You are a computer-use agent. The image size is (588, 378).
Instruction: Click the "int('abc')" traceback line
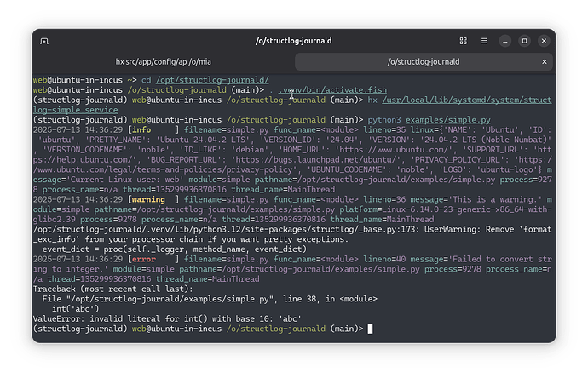click(75, 309)
